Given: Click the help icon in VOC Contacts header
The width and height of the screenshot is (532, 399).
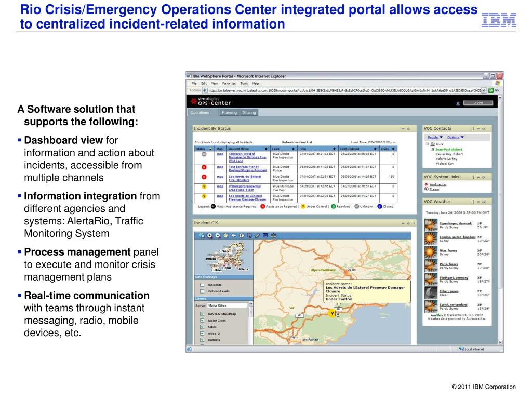Looking at the screenshot, I should click(x=473, y=129).
